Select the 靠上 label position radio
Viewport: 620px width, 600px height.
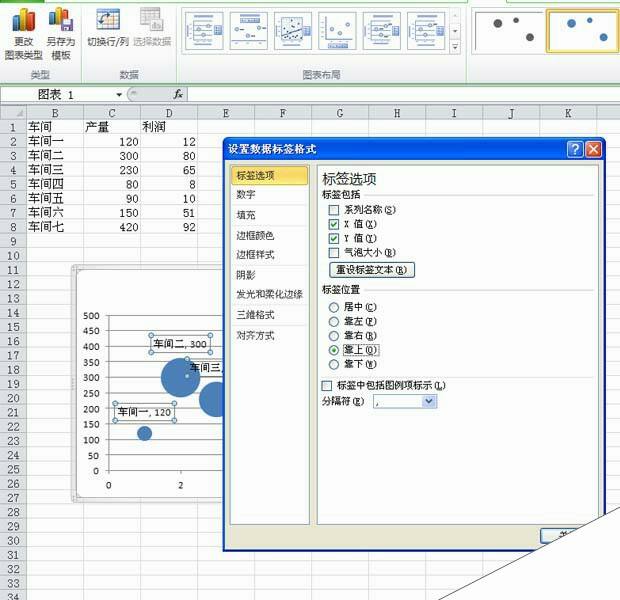(334, 350)
